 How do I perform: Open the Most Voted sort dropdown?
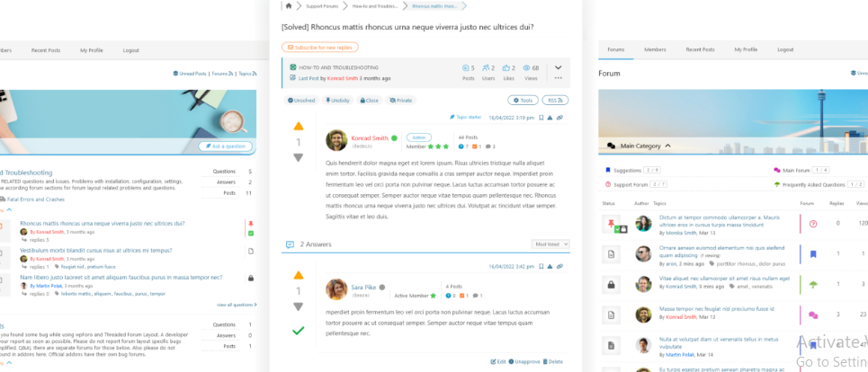point(551,244)
